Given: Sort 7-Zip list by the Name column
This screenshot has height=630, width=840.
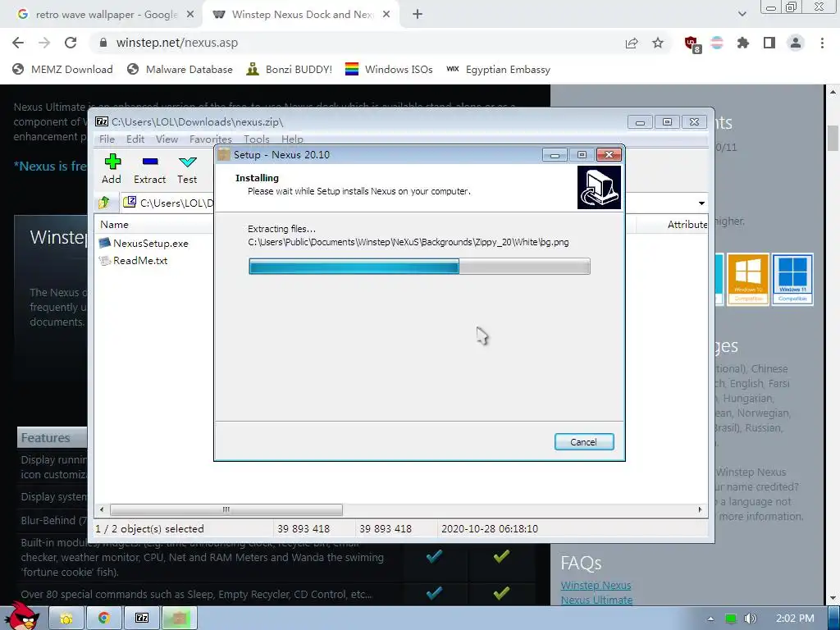Looking at the screenshot, I should tap(114, 225).
